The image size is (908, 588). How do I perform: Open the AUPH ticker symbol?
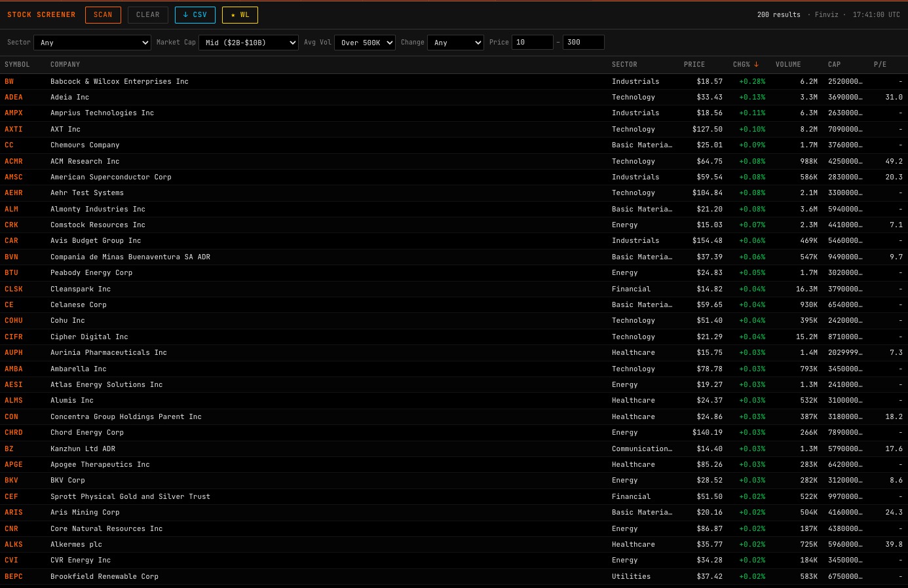(x=14, y=353)
